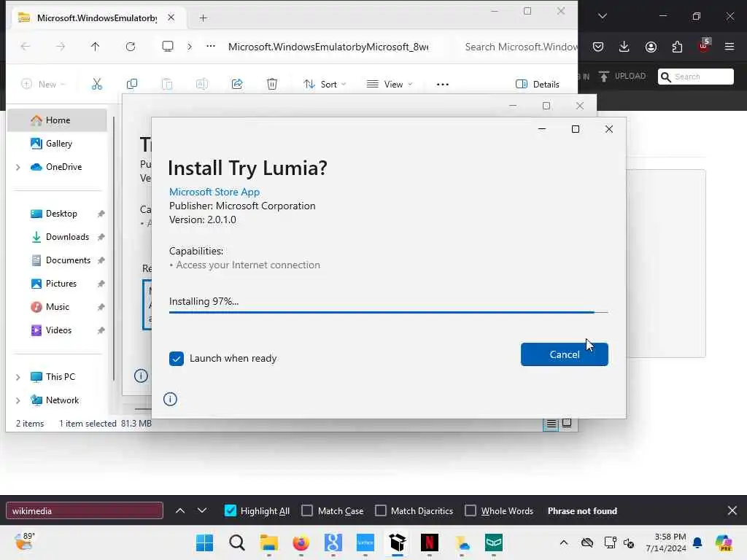Show hidden system tray icons
The image size is (747, 560).
pyautogui.click(x=564, y=542)
